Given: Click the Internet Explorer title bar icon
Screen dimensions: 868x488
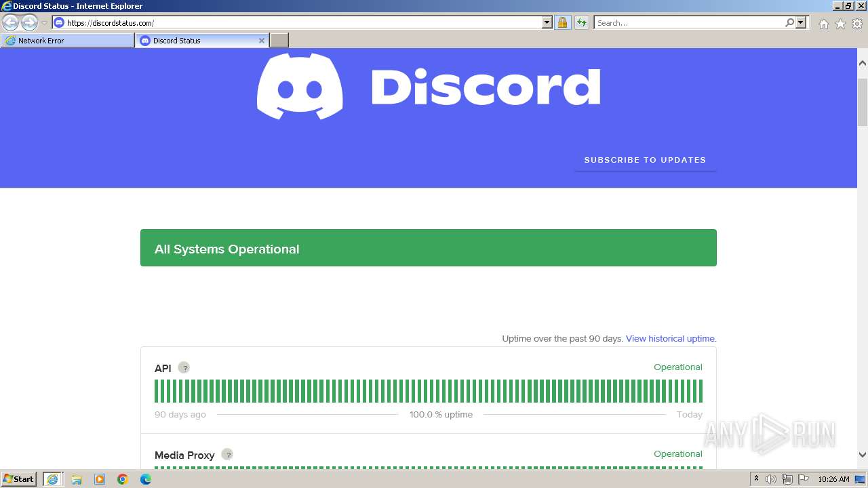Looking at the screenshot, I should (6, 6).
